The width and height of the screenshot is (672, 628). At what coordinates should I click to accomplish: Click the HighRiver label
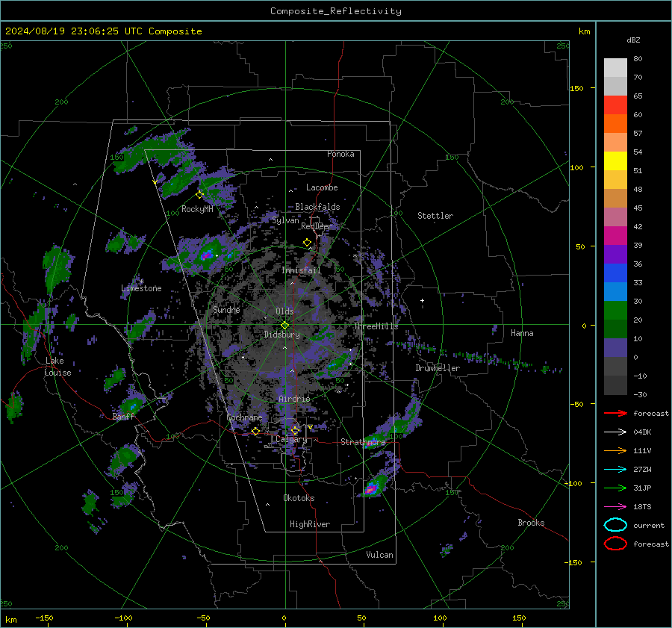pos(310,524)
